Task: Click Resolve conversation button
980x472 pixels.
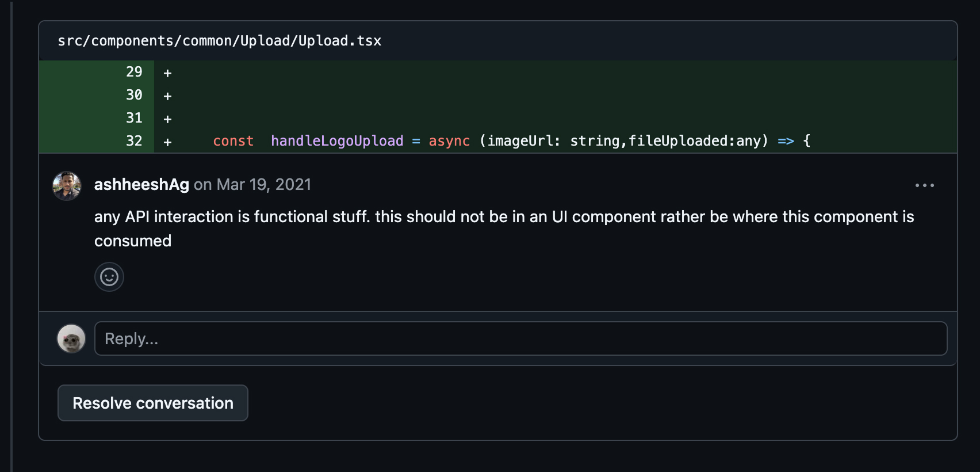Action: click(153, 403)
